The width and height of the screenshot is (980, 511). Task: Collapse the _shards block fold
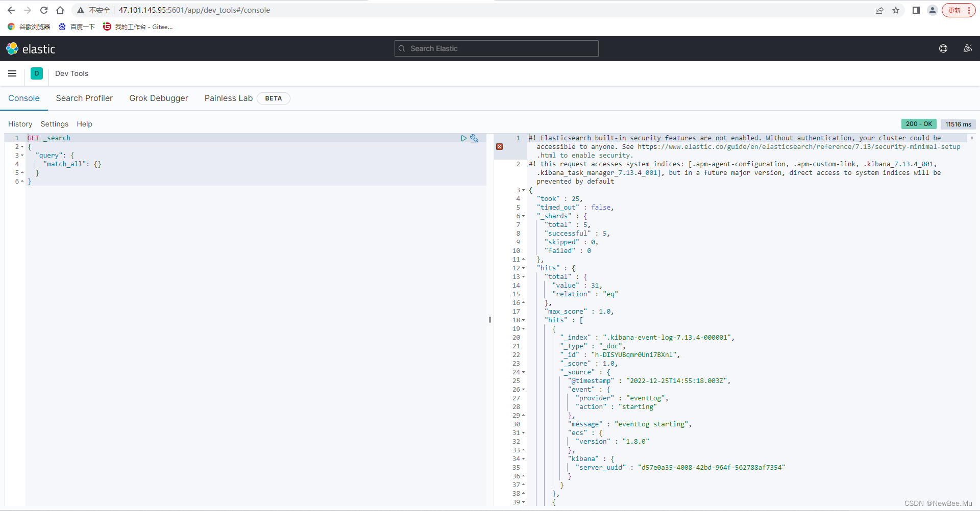(x=523, y=216)
